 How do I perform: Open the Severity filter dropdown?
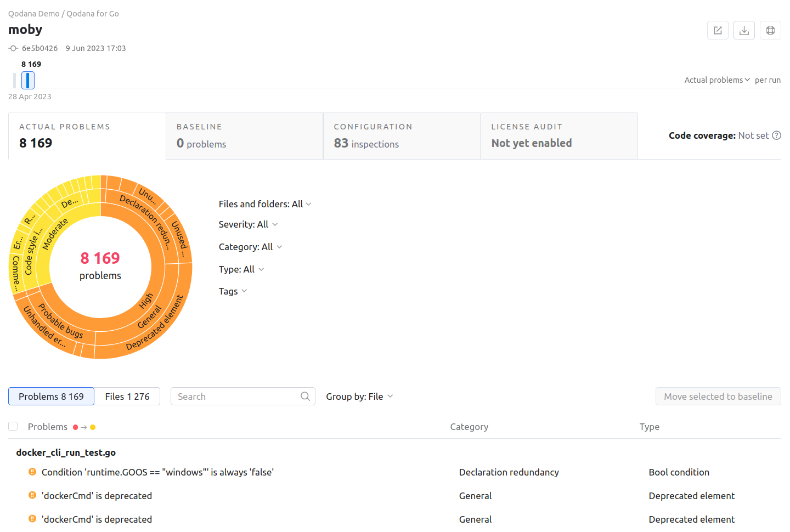248,224
